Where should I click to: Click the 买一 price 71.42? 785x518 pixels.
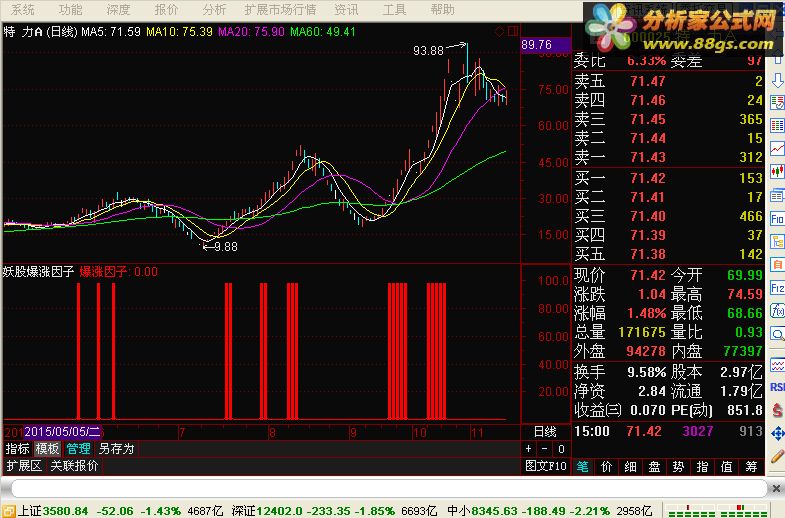pyautogui.click(x=648, y=178)
